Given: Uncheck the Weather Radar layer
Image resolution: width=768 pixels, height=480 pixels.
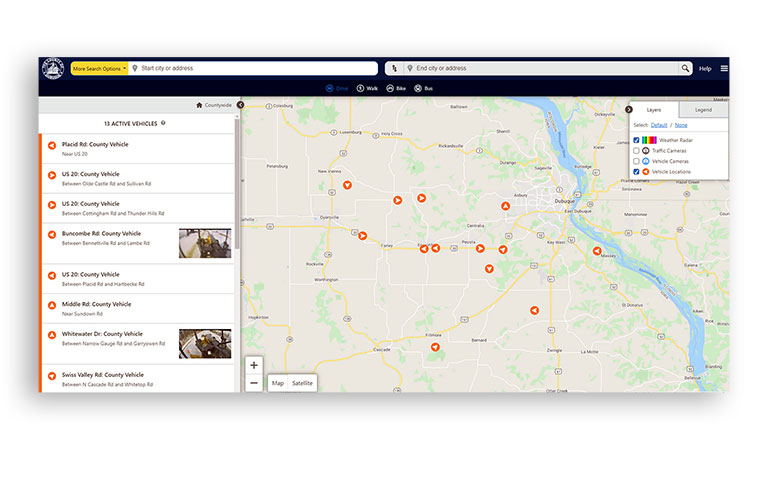Looking at the screenshot, I should (x=636, y=140).
